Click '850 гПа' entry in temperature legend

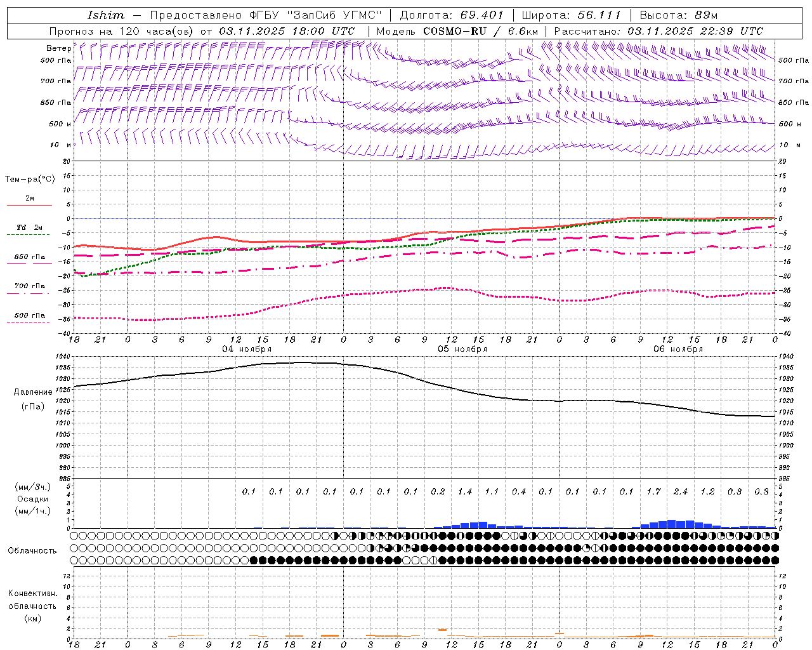coord(30,257)
